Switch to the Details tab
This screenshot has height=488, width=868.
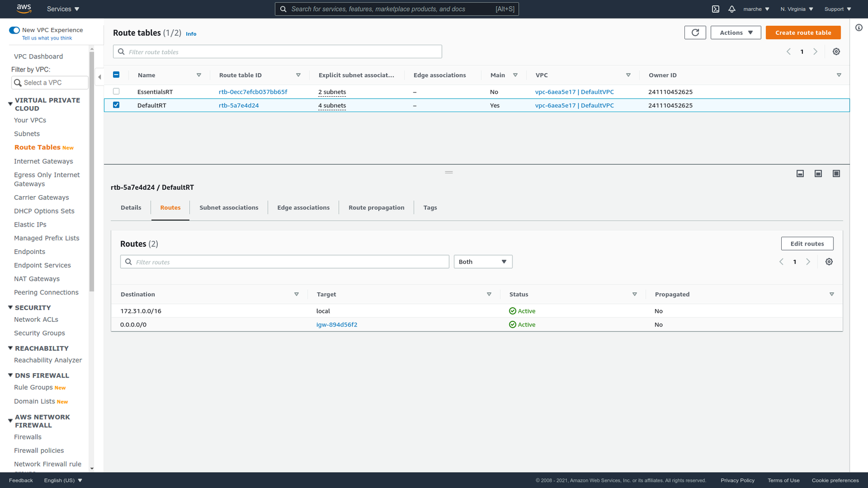(x=131, y=208)
